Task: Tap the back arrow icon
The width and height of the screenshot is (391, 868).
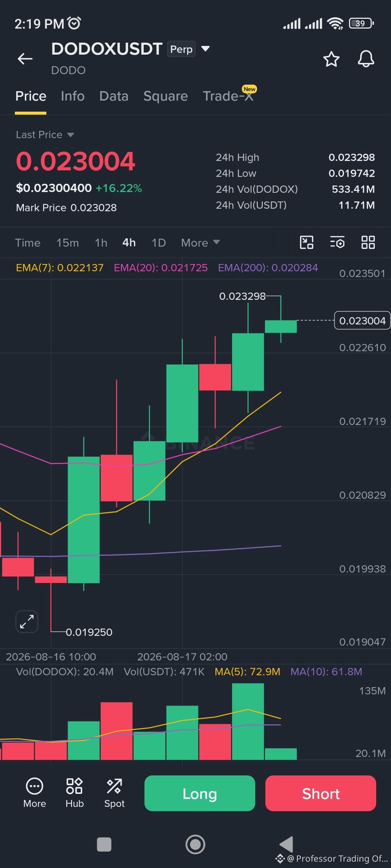Action: [25, 59]
